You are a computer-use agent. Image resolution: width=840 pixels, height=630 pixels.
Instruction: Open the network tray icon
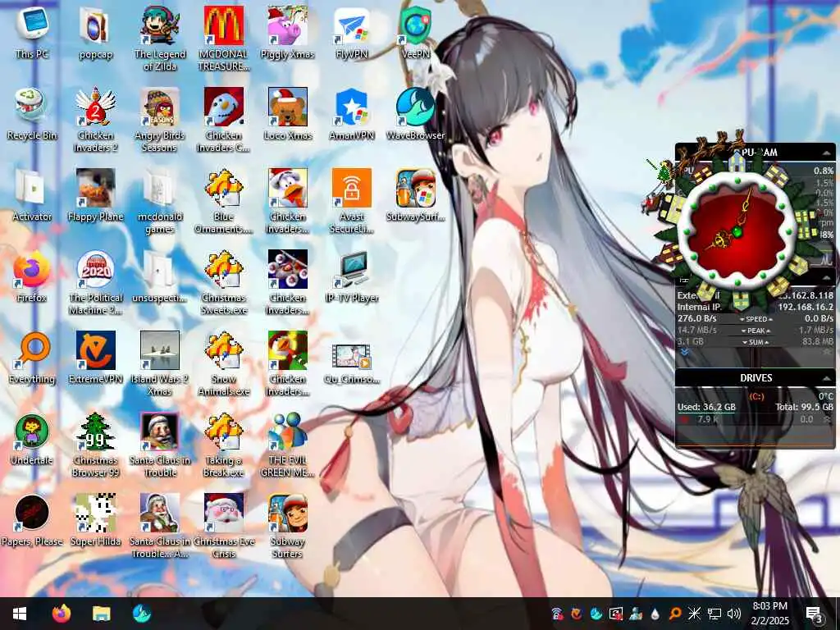(x=714, y=614)
